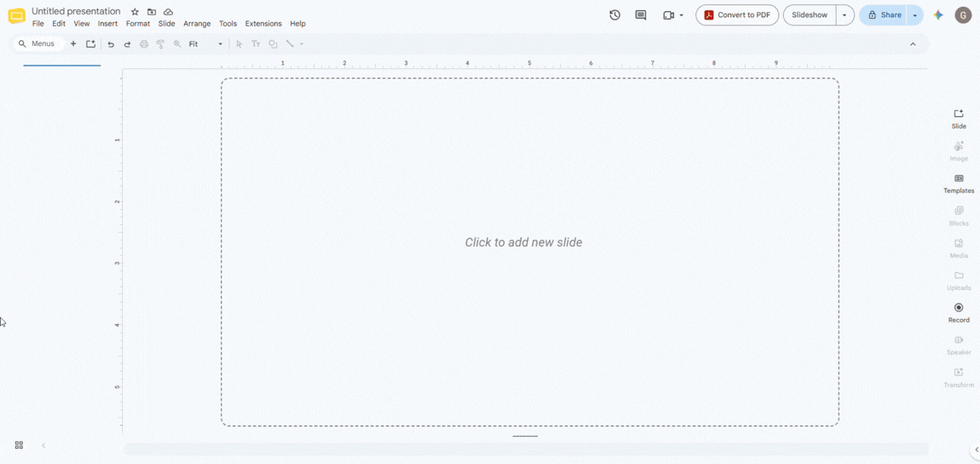
Task: Collapse the filmstrip with the left chevron
Action: (43, 445)
